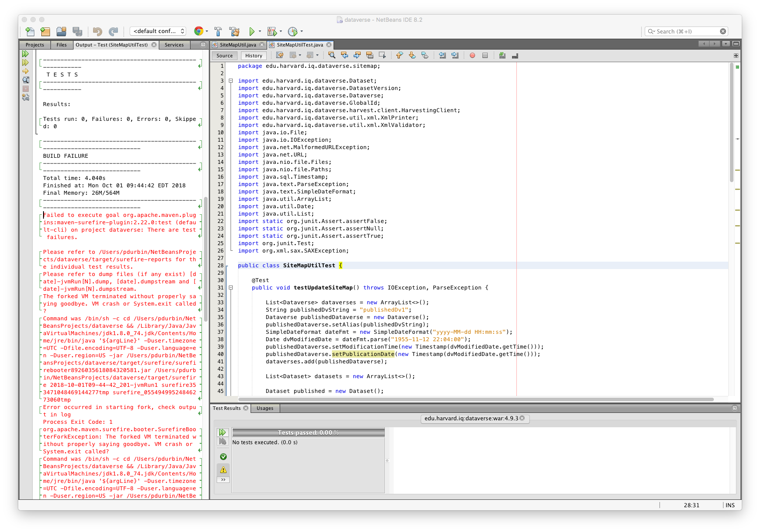Image resolution: width=760 pixels, height=532 pixels.
Task: Toggle highlight search in editor toolbar
Action: point(370,55)
